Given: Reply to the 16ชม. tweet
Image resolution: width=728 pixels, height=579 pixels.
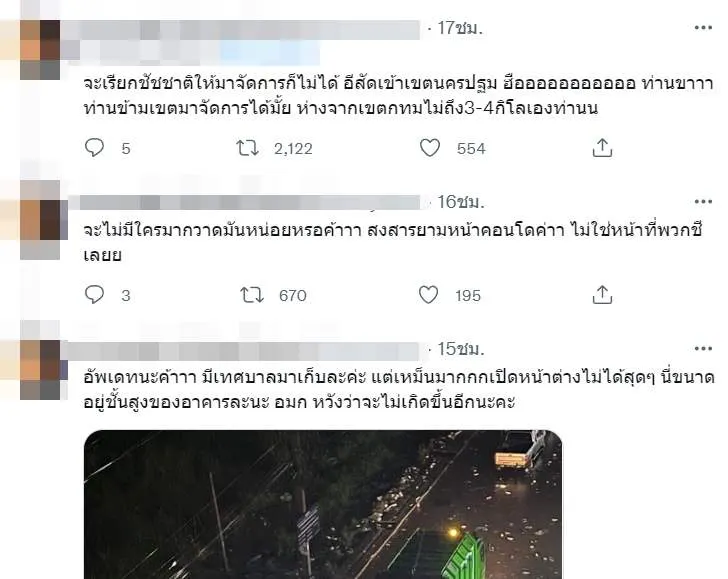Looking at the screenshot, I should pyautogui.click(x=95, y=295).
